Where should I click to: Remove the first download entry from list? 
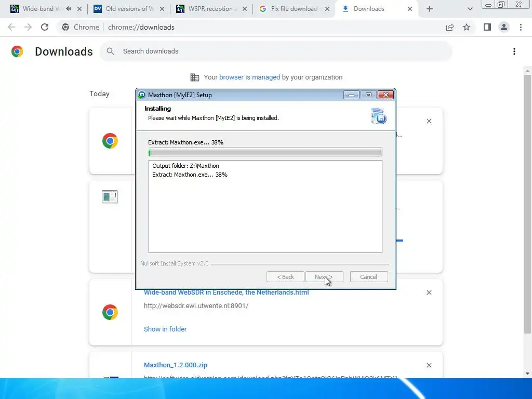point(429,121)
